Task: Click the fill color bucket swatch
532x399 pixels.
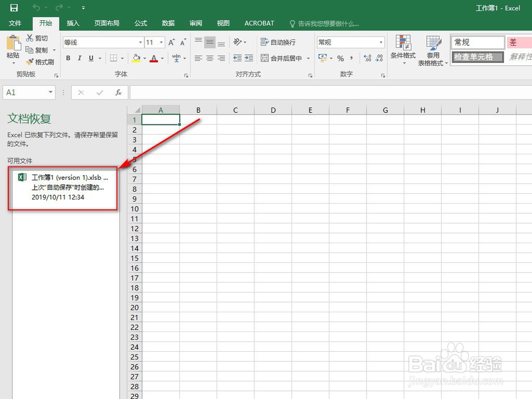Action: 136,58
